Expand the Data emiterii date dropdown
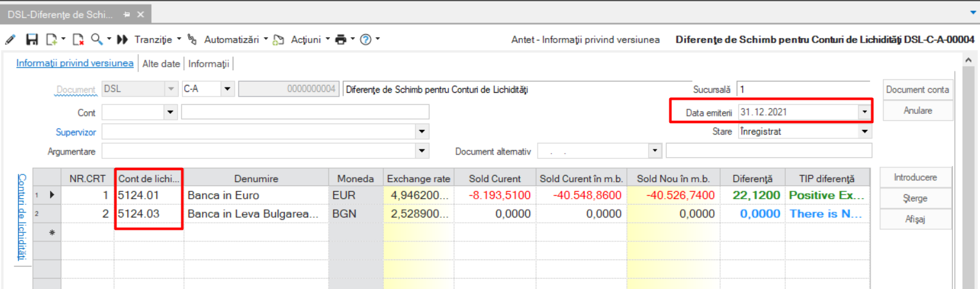980x289 pixels. click(864, 112)
